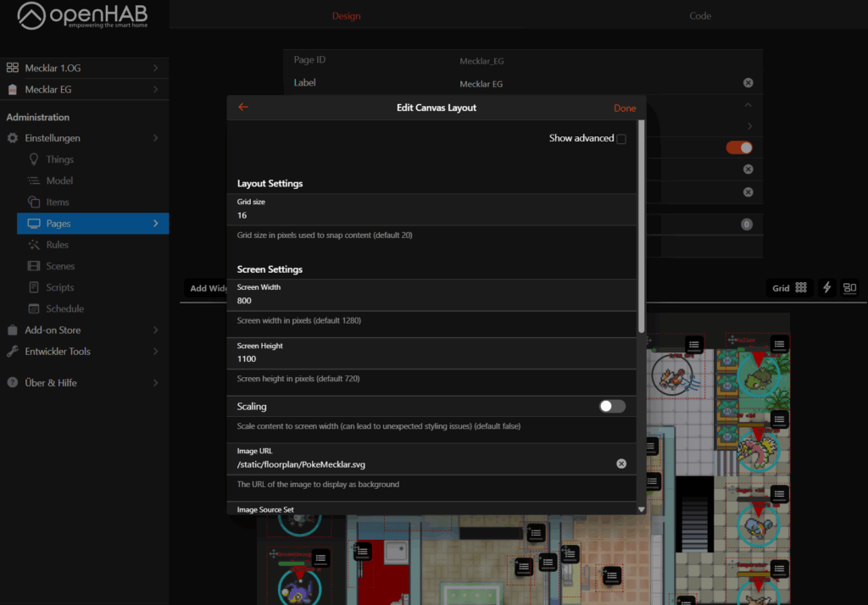
Task: Click the scrollbar down arrow in the dialog
Action: [641, 509]
